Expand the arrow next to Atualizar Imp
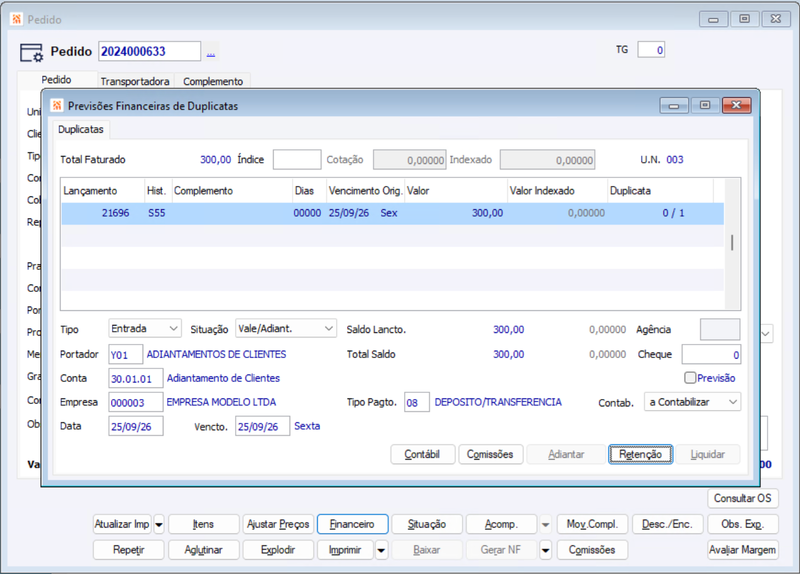The image size is (800, 574). [x=159, y=524]
